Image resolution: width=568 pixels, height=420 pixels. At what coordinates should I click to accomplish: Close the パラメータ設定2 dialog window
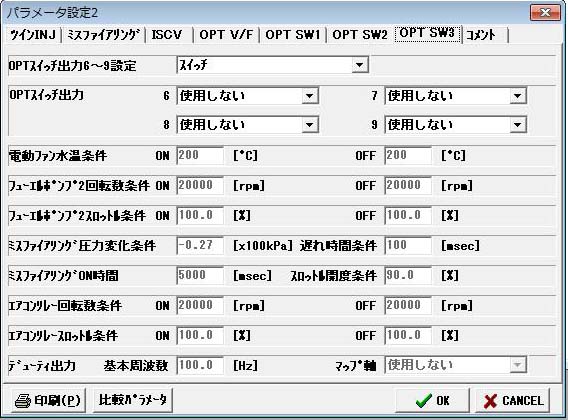click(545, 13)
